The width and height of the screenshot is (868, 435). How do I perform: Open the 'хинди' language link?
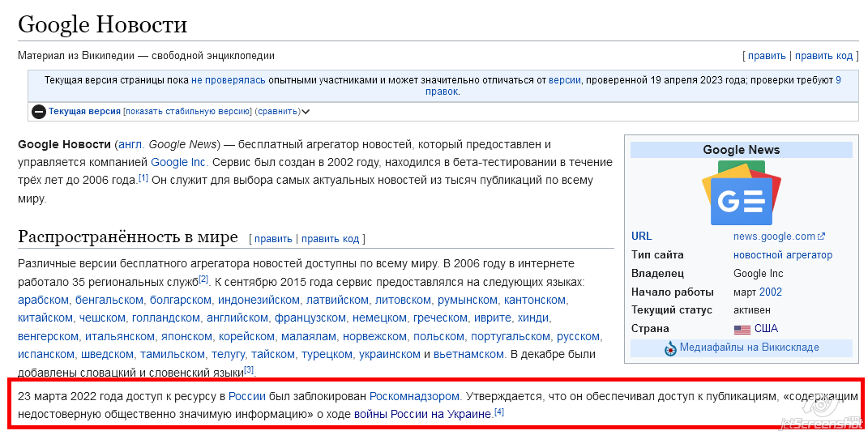coord(533,318)
